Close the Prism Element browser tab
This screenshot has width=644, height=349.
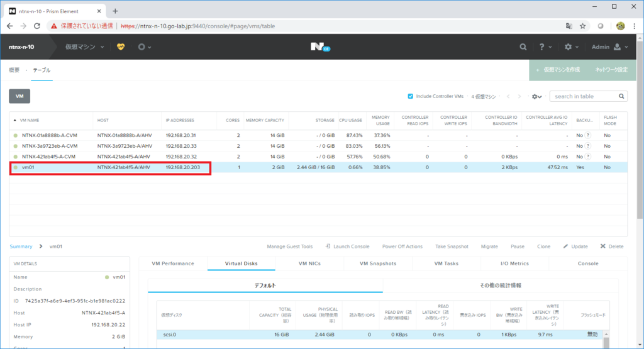99,11
